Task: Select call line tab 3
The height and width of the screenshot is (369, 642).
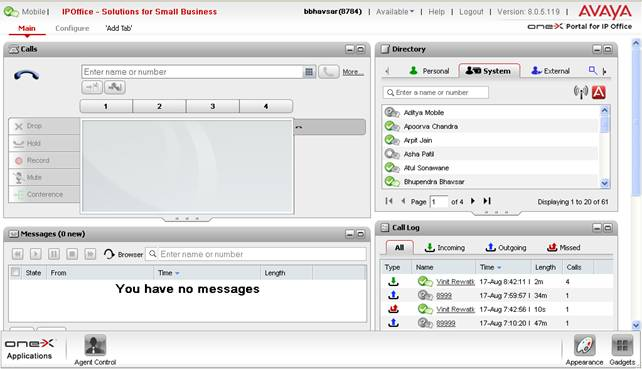Action: point(212,106)
